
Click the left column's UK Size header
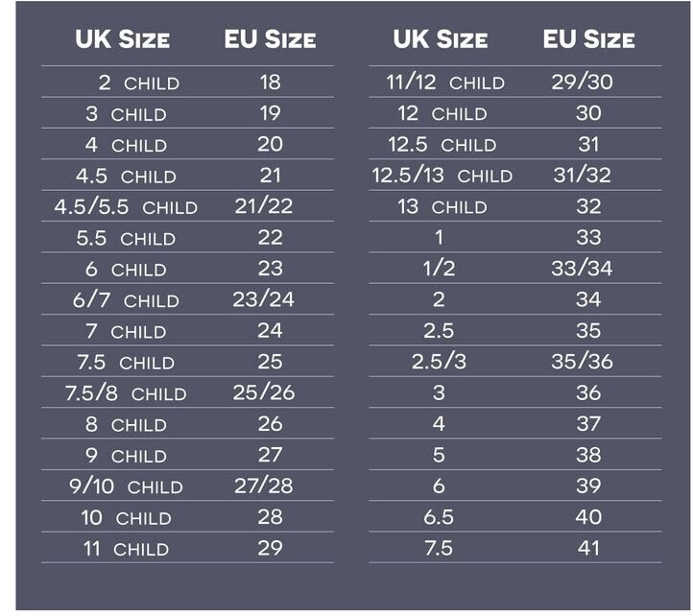tap(122, 40)
